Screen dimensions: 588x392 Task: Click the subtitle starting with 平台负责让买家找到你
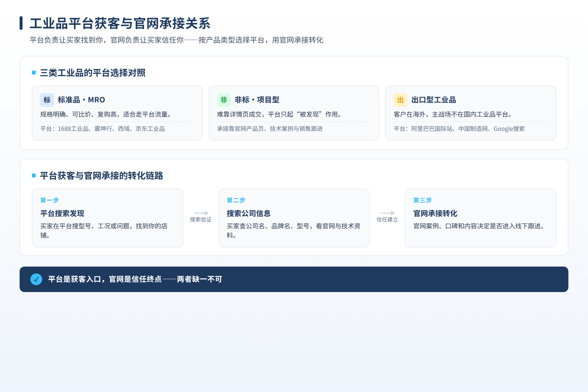pyautogui.click(x=176, y=40)
